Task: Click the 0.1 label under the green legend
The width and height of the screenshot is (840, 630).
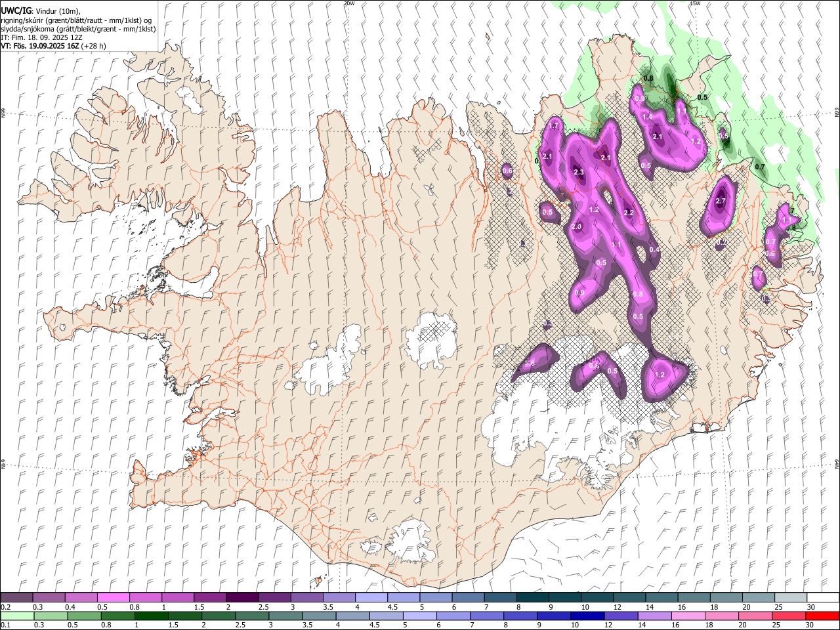Action: [x=5, y=625]
